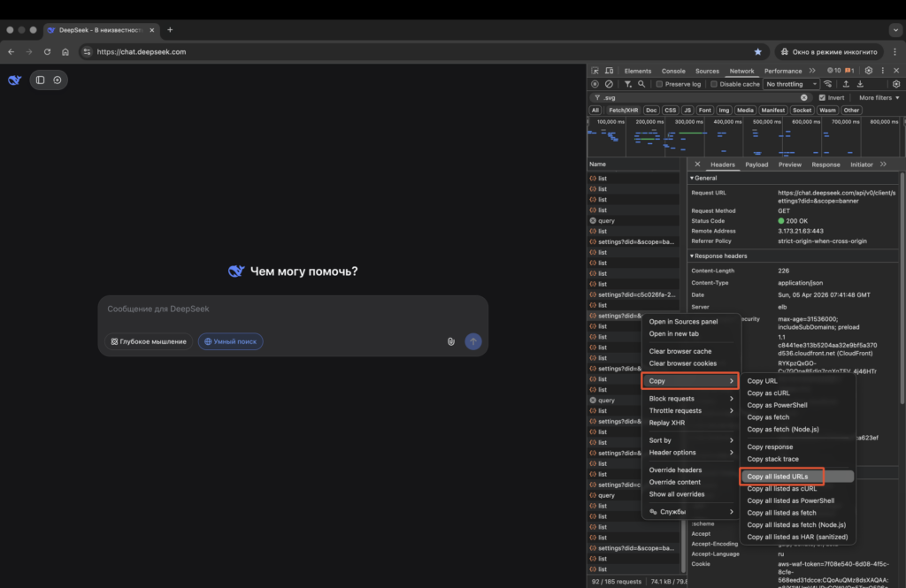Attach a file with the paperclip icon
Screen dimensions: 906x588
point(451,341)
